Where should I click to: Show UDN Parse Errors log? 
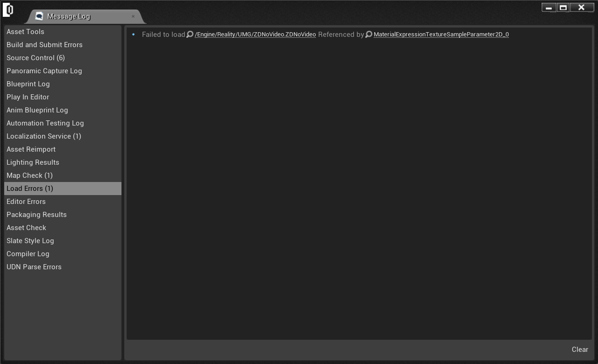(34, 267)
